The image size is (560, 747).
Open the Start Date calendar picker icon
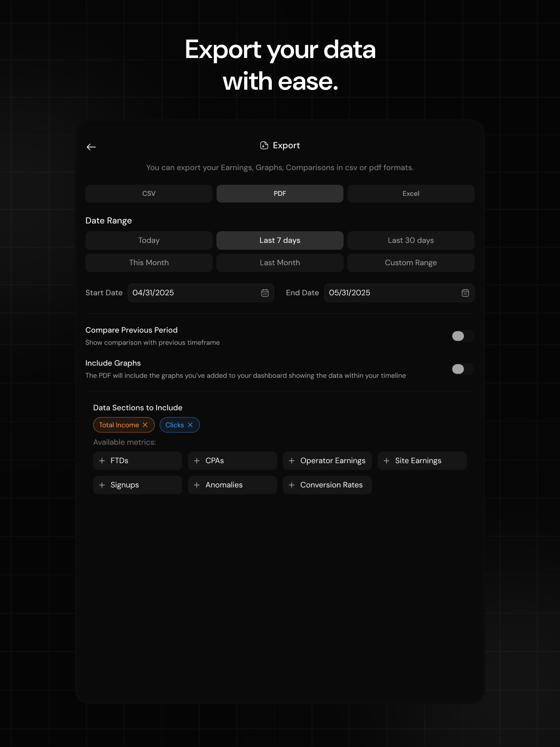tap(265, 293)
